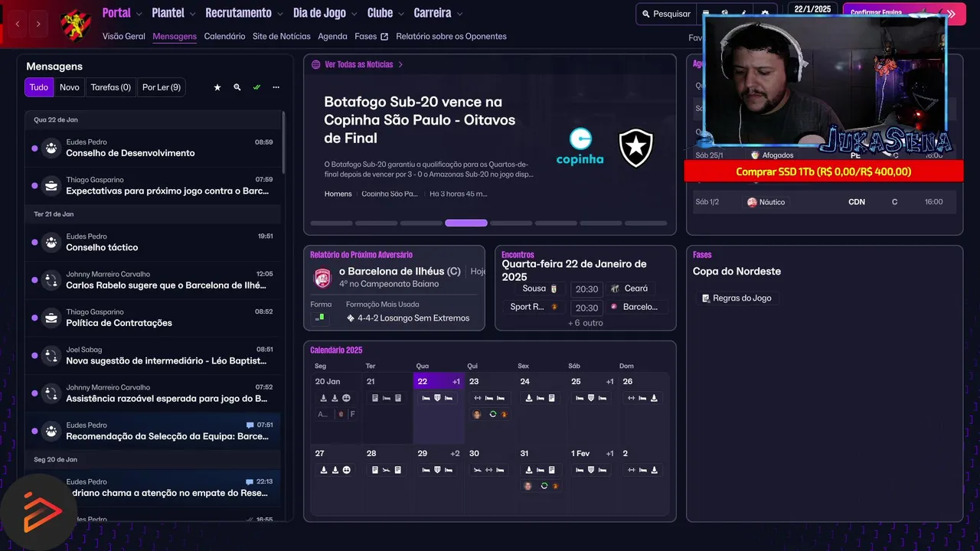Click the star favorites filter icon
The width and height of the screenshot is (980, 551).
[x=217, y=87]
